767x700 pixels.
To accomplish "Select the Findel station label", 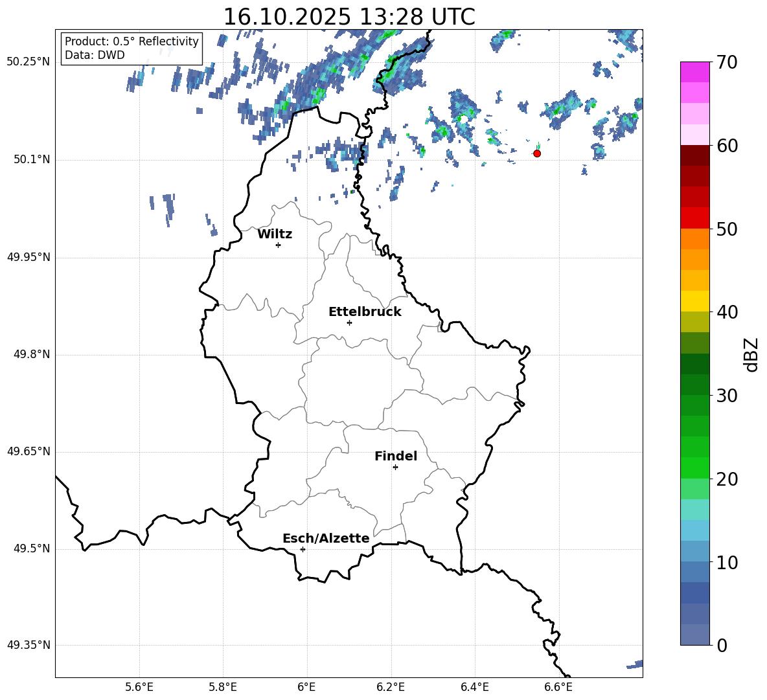I will pyautogui.click(x=396, y=456).
